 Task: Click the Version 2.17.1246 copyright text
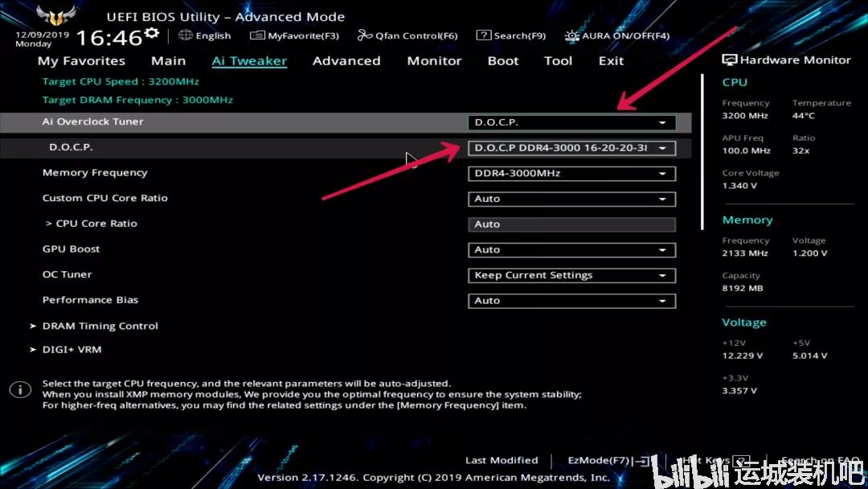(433, 478)
